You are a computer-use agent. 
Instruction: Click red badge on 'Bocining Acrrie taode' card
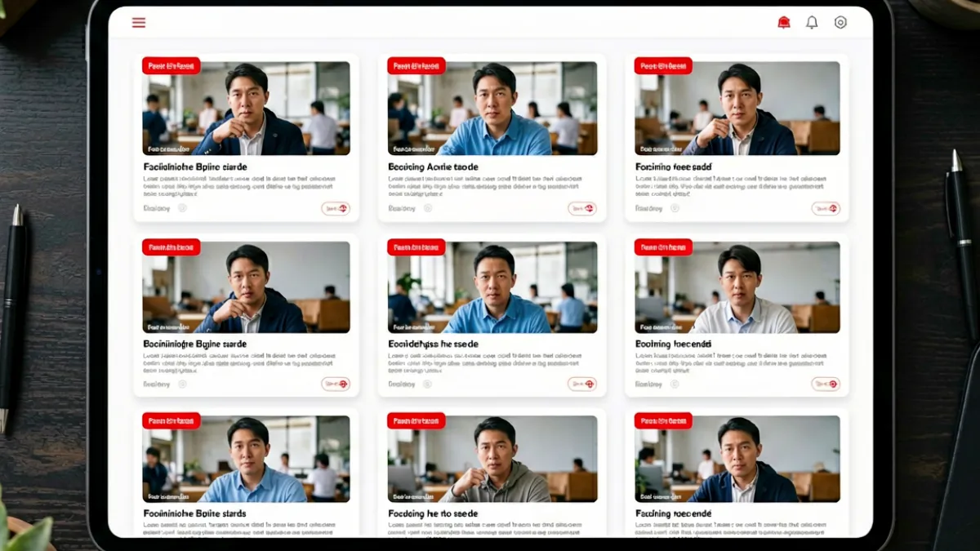click(x=416, y=66)
